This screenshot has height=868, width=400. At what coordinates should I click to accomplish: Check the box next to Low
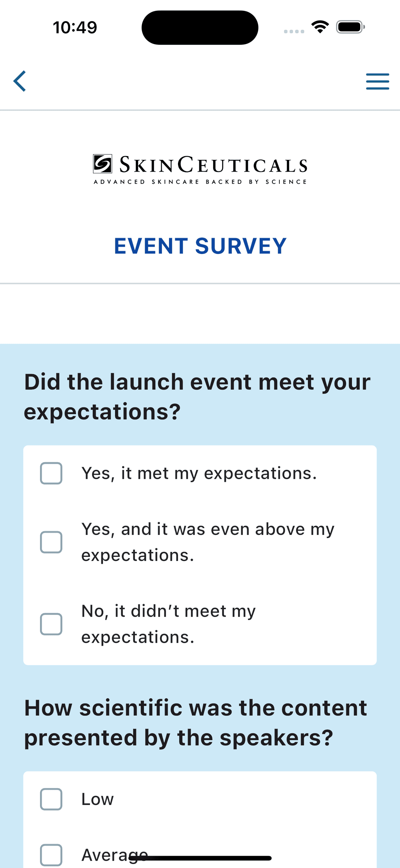(x=51, y=799)
